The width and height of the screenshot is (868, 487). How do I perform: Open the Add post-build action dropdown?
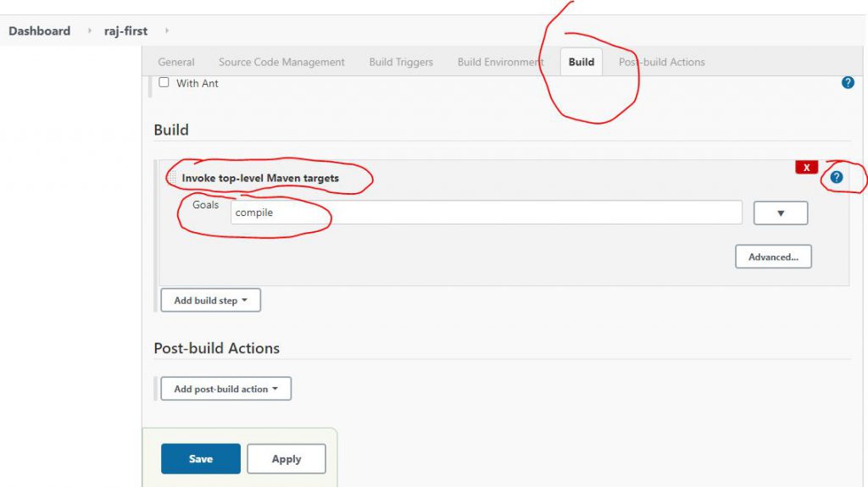pos(225,389)
